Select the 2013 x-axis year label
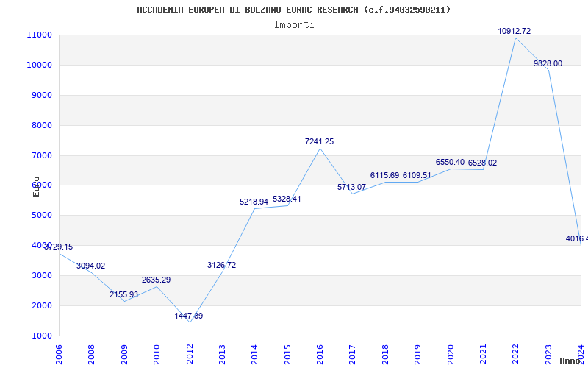The image size is (588, 368). point(222,354)
